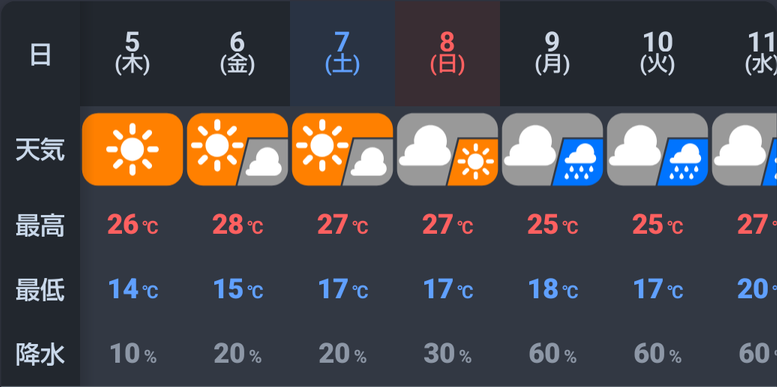The height and width of the screenshot is (387, 777).
Task: Click the 60% precipitation value for Monday
Action: point(553,354)
